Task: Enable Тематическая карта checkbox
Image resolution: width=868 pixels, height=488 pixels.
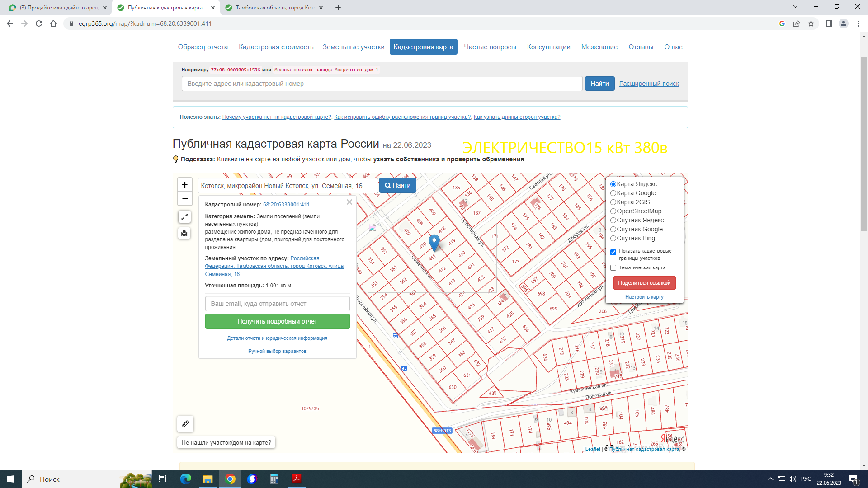Action: pos(613,268)
